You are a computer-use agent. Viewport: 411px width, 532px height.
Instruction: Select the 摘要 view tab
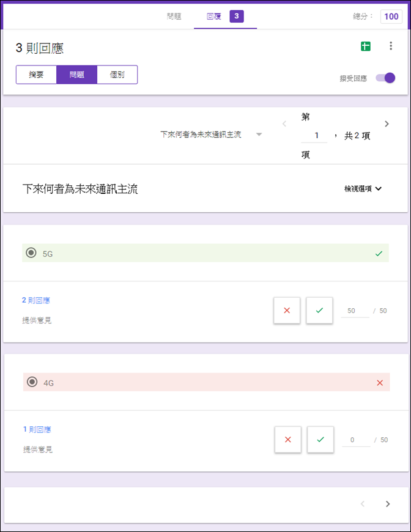click(36, 75)
